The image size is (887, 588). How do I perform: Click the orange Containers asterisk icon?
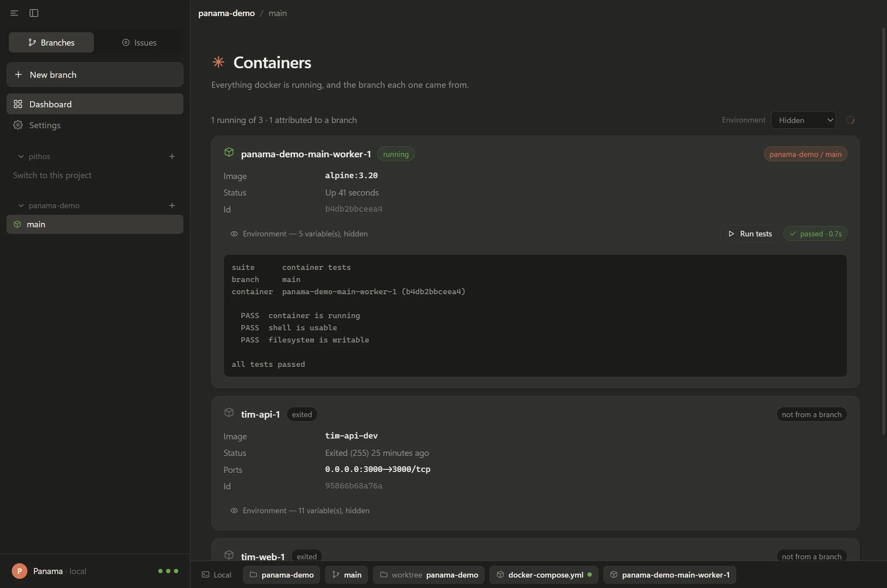(x=218, y=62)
